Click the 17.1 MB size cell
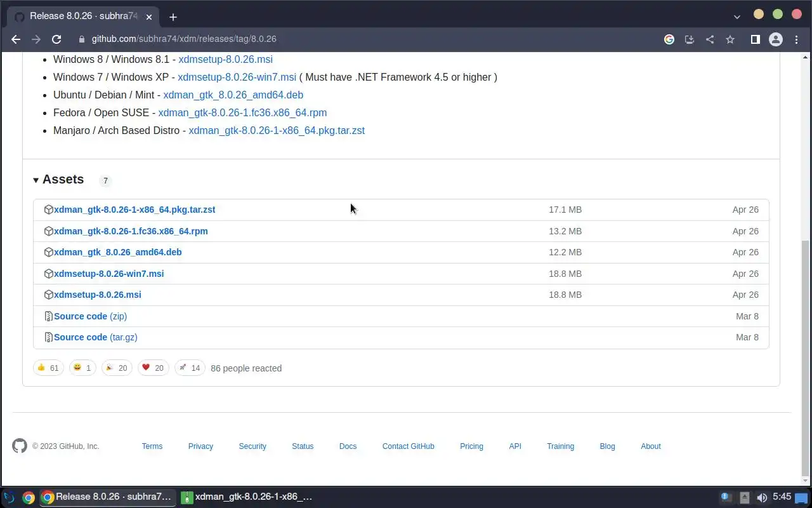 [x=565, y=210]
